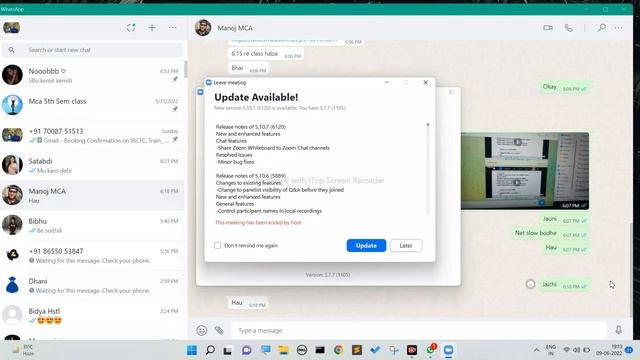Click the 'Net slow bodhe' message
Image resolution: width=640 pixels, height=360 pixels.
coord(550,233)
